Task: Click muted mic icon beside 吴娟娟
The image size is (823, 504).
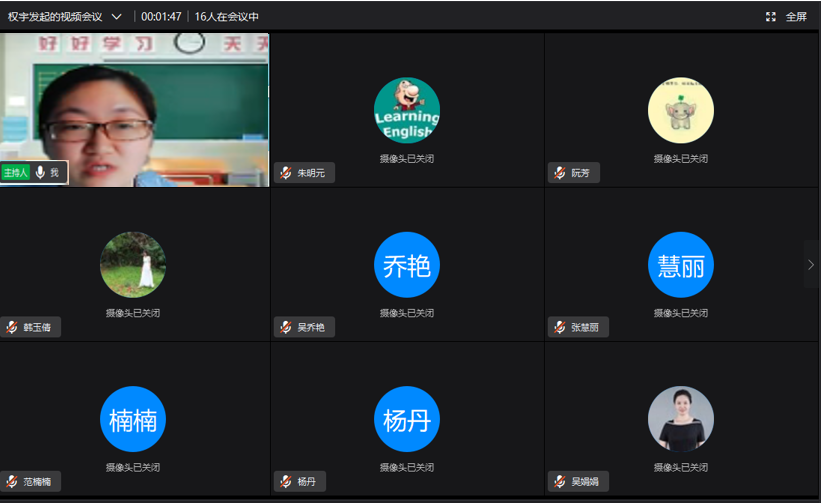Action: coord(561,482)
